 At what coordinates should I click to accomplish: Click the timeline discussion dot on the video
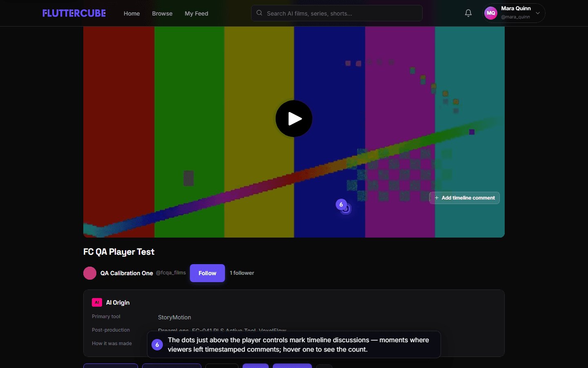click(346, 209)
